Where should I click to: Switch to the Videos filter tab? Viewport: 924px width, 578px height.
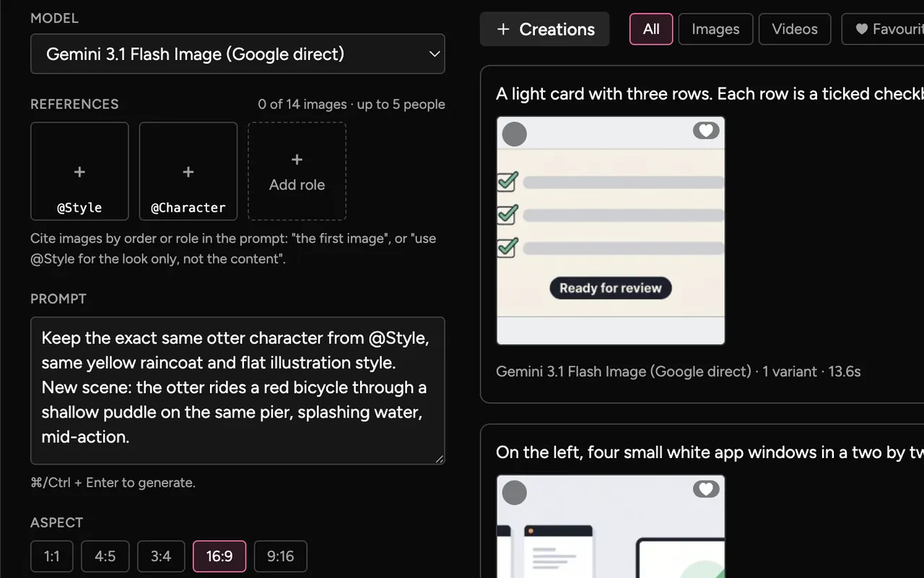795,29
